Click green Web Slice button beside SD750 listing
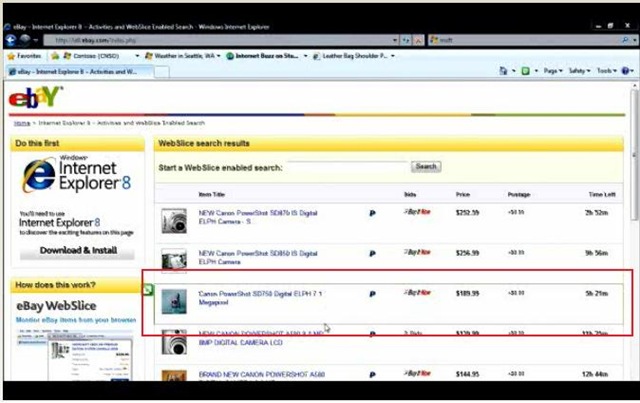The image size is (640, 403). (x=148, y=290)
